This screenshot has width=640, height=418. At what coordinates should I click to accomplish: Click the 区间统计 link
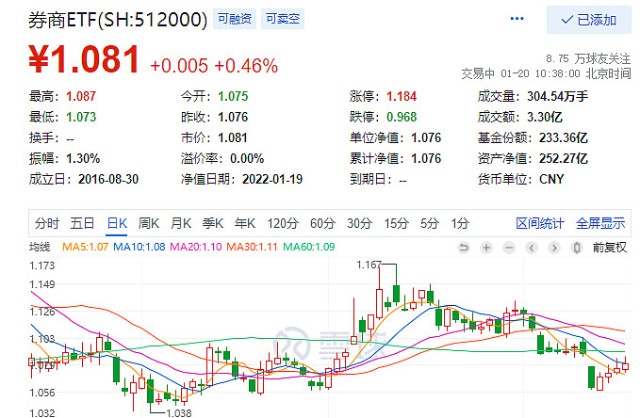click(540, 223)
